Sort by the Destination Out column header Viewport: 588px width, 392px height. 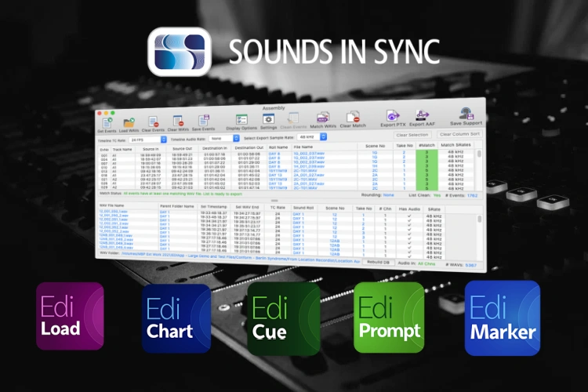coord(249,148)
